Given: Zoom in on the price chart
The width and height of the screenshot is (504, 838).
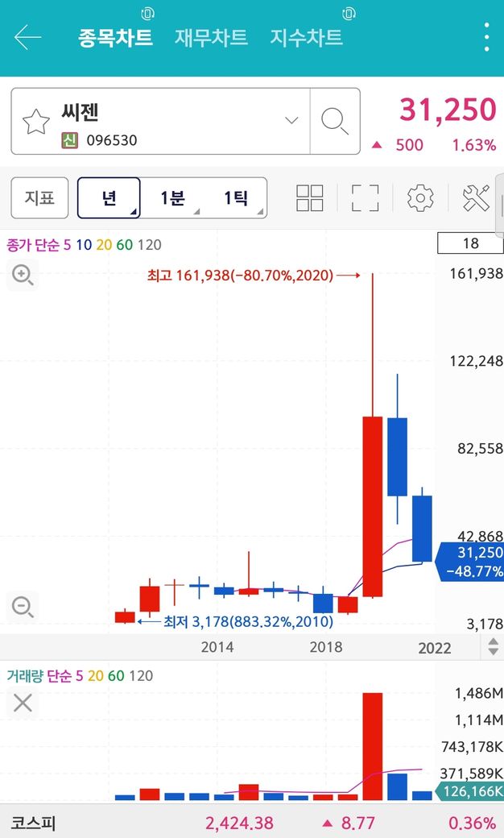Looking at the screenshot, I should (x=23, y=276).
